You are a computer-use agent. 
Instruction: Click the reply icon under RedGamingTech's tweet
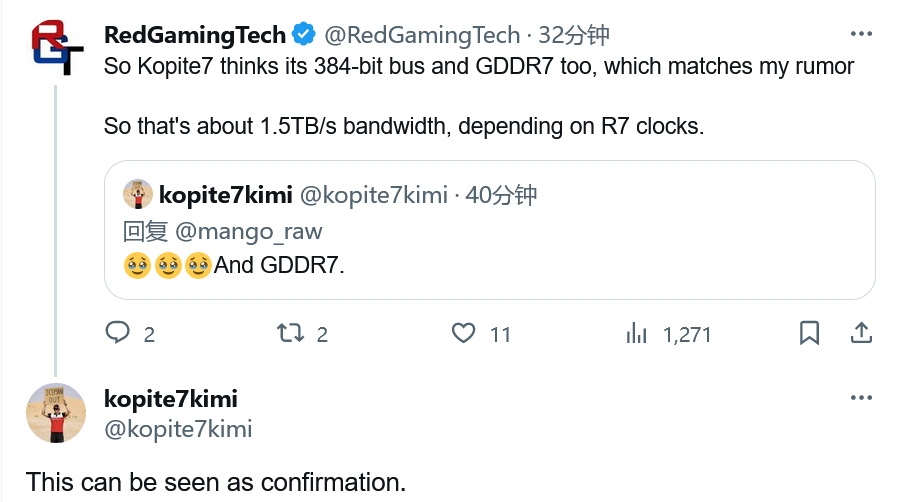pos(118,333)
